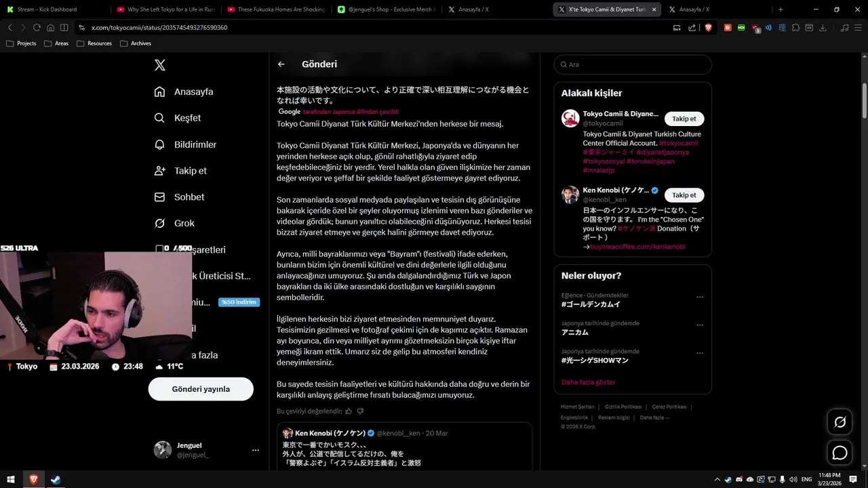Click the #tokyocamii hashtag link
Image resolution: width=868 pixels, height=488 pixels.
tap(678, 143)
